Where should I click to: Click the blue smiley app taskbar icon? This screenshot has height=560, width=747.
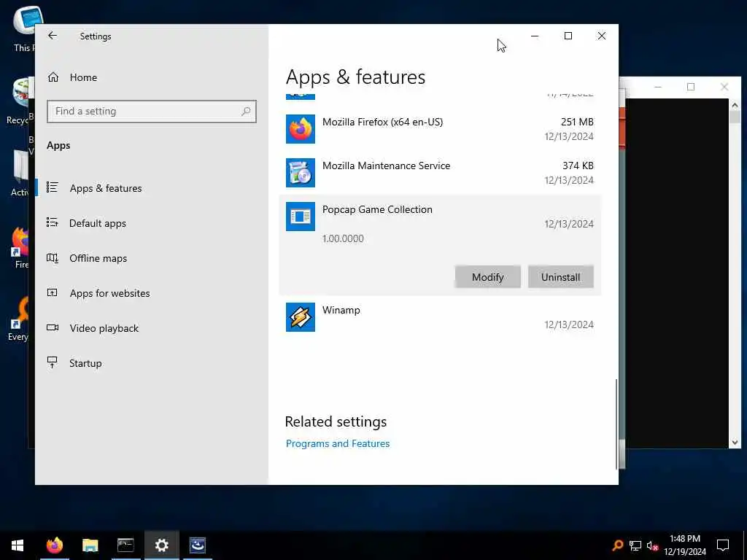[197, 545]
